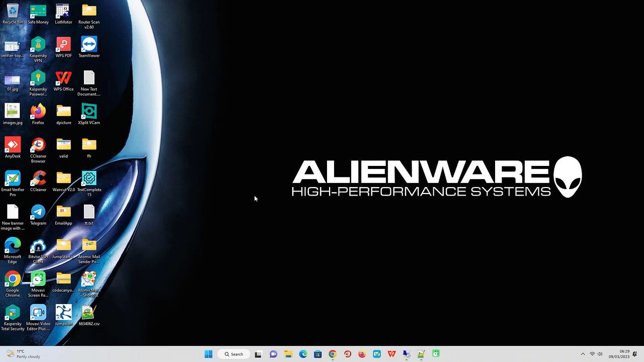Image resolution: width=644 pixels, height=362 pixels.
Task: Click the Movavi Video Editor Plus shortcut
Action: point(38,318)
